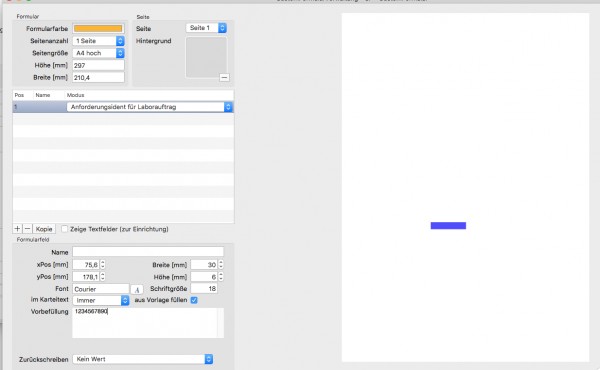Click the xPos stepper arrows
Image resolution: width=600 pixels, height=370 pixels.
point(103,264)
